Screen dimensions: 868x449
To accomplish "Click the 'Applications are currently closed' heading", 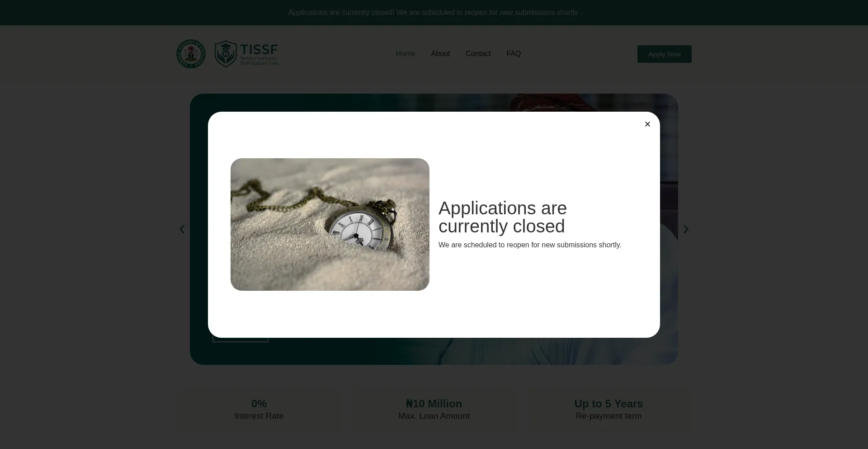I will coord(502,217).
